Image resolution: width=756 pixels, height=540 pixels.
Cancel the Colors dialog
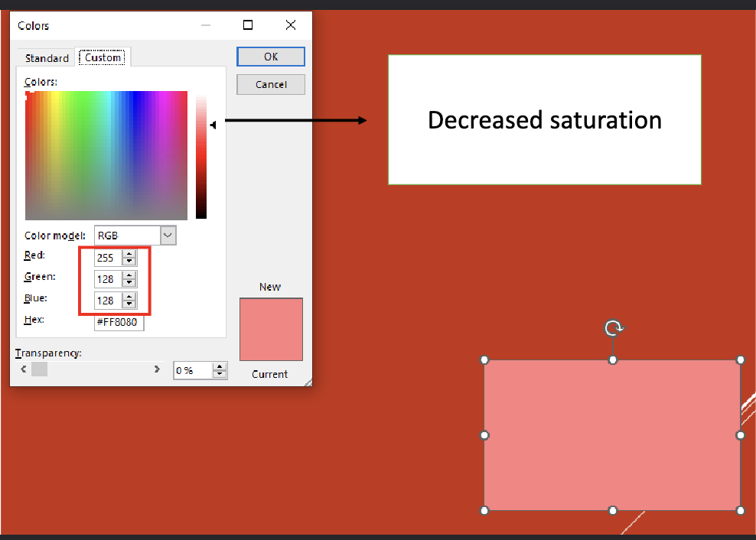point(270,84)
